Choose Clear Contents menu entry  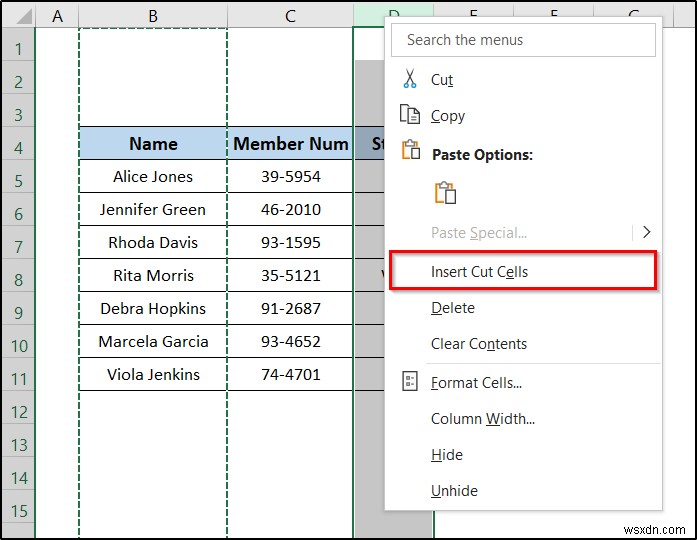coord(479,344)
